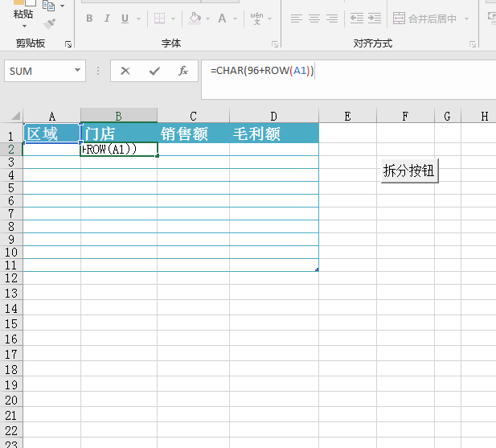Open the Paste dropdown arrow below 粘贴

(x=24, y=26)
